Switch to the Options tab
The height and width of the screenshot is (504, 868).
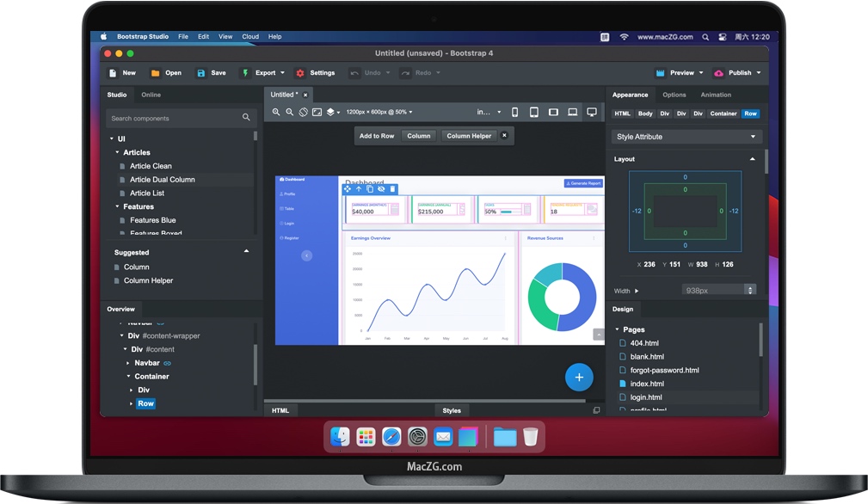pos(674,95)
